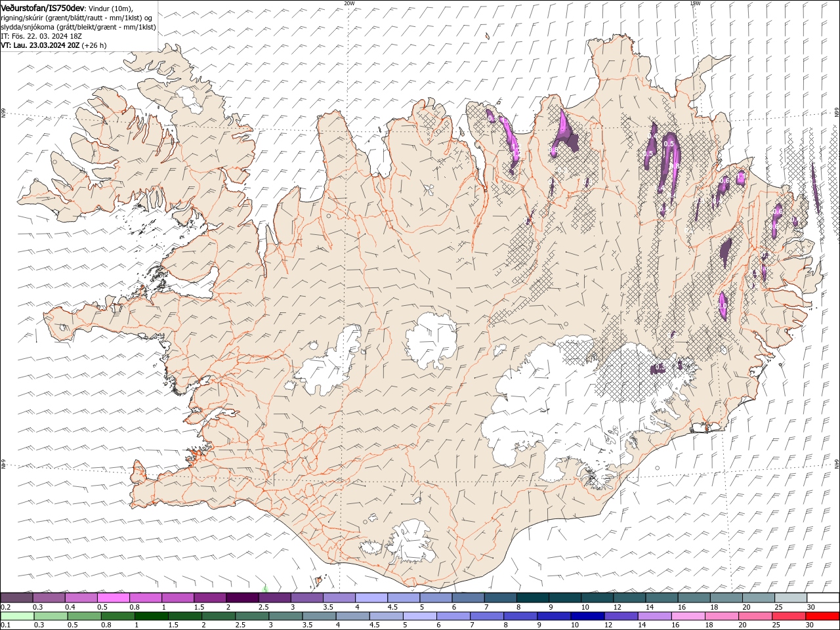The image size is (840, 630).
Task: Select snow legend swatch between 18 and 20
Action: (x=726, y=598)
